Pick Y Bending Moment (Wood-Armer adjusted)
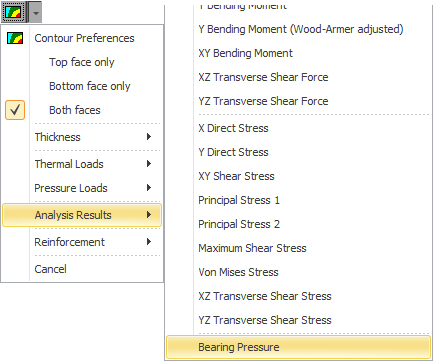The width and height of the screenshot is (433, 361). pos(301,29)
